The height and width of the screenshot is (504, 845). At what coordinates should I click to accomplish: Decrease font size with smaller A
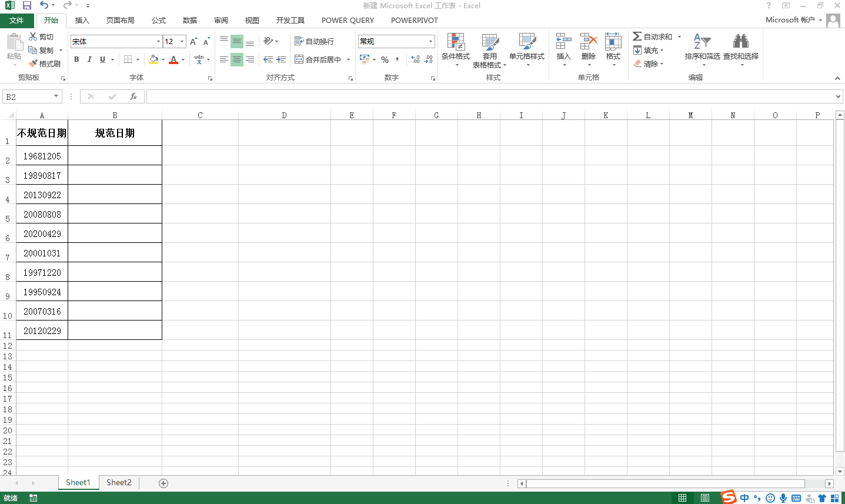[x=206, y=42]
